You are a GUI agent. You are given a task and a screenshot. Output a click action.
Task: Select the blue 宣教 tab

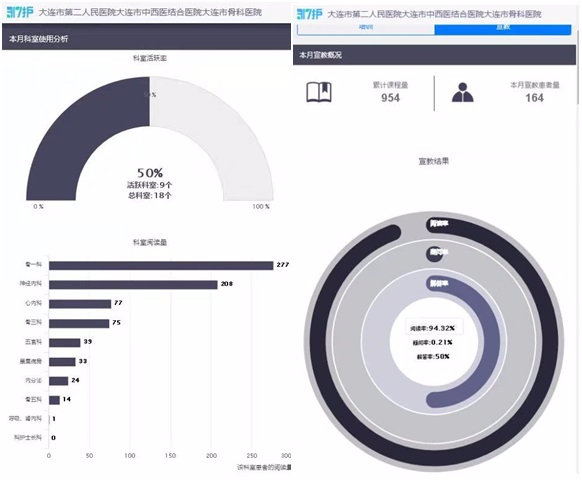[x=503, y=29]
